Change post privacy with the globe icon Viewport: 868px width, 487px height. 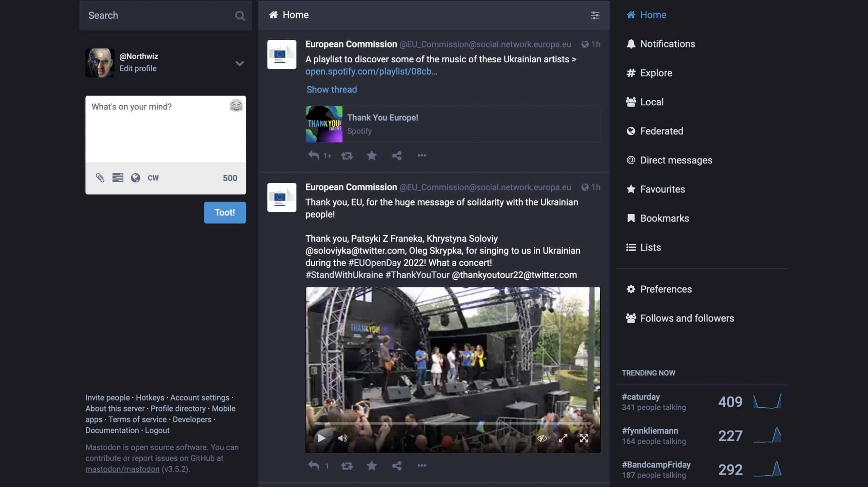(136, 178)
